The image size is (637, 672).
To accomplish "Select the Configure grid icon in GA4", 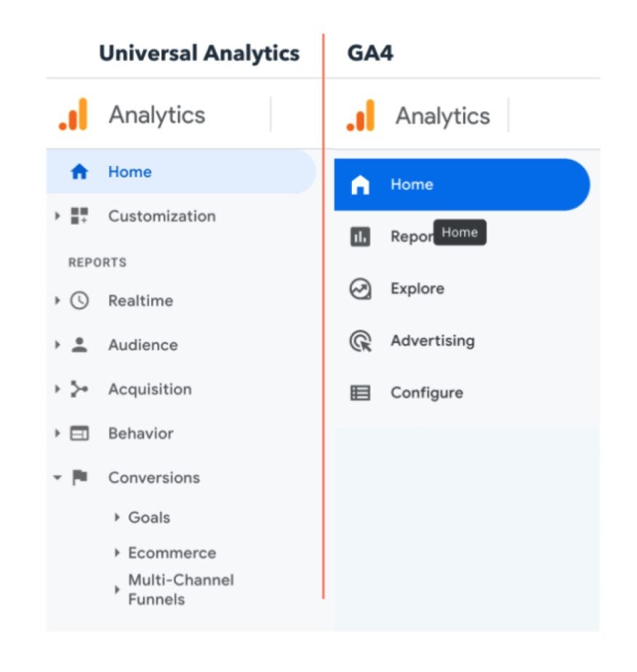I will coord(361,392).
